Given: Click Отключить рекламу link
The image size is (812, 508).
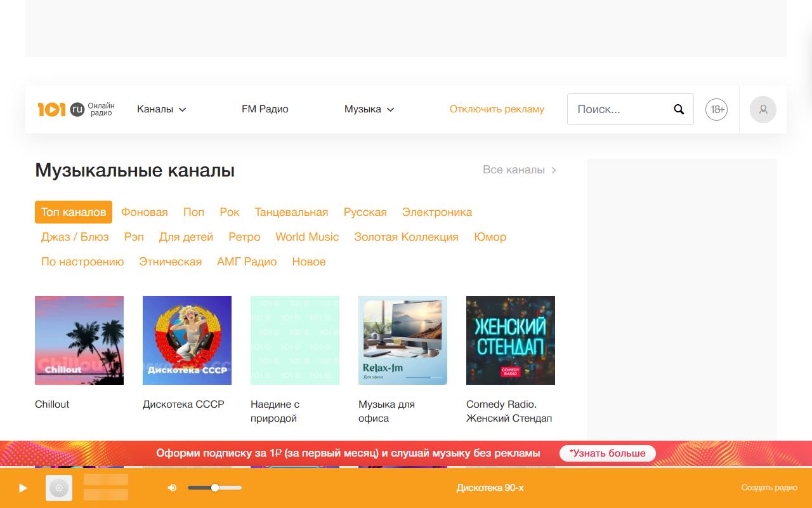Looking at the screenshot, I should (x=497, y=109).
